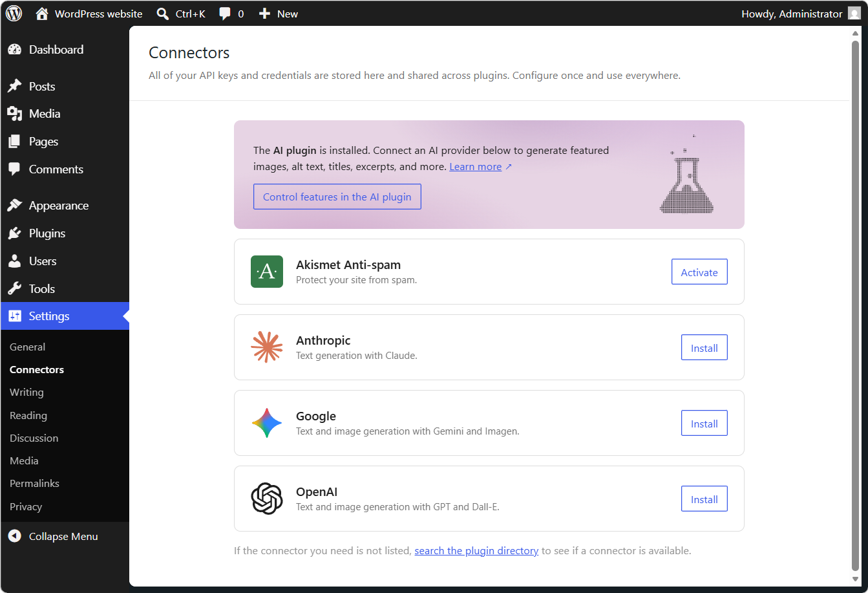This screenshot has width=868, height=593.
Task: Click the Anthropic starburst logo
Action: pos(267,347)
